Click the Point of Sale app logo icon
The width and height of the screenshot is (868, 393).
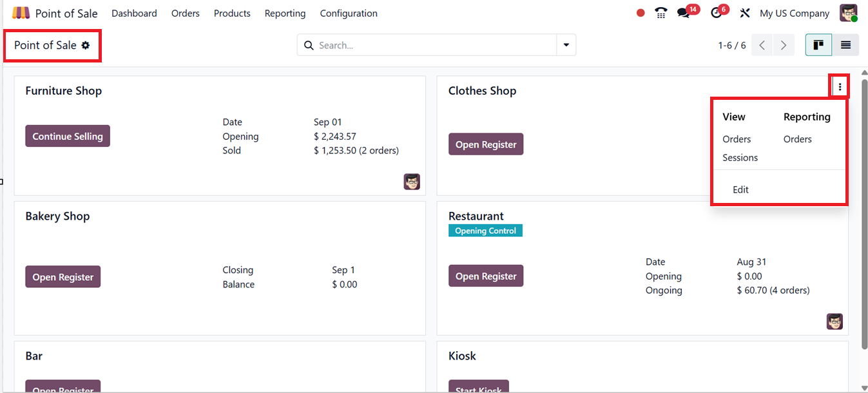pyautogui.click(x=21, y=13)
